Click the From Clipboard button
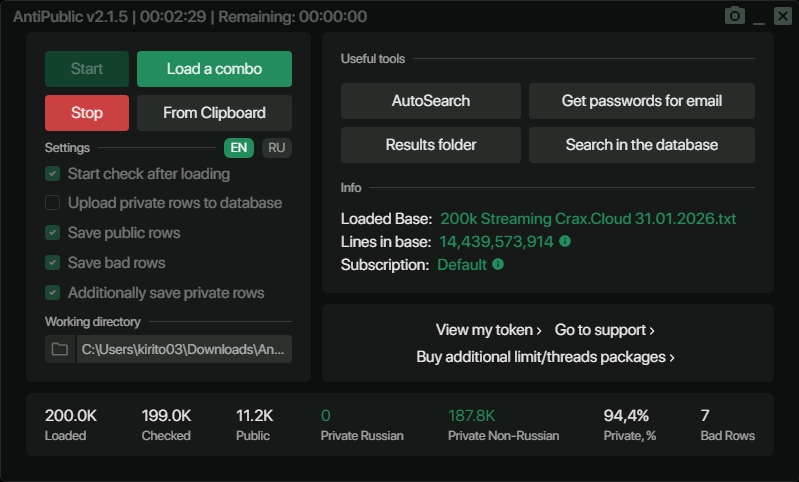This screenshot has width=799, height=482. click(x=214, y=113)
